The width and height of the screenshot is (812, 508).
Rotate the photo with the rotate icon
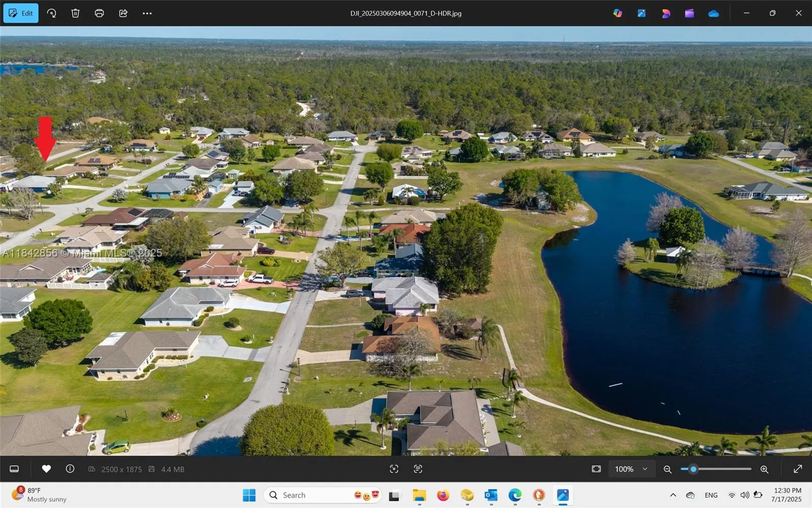click(52, 13)
